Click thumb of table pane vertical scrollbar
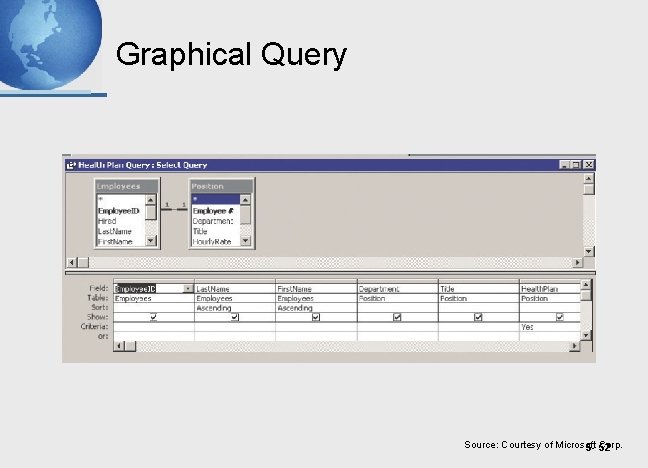The width and height of the screenshot is (648, 468). 588,189
